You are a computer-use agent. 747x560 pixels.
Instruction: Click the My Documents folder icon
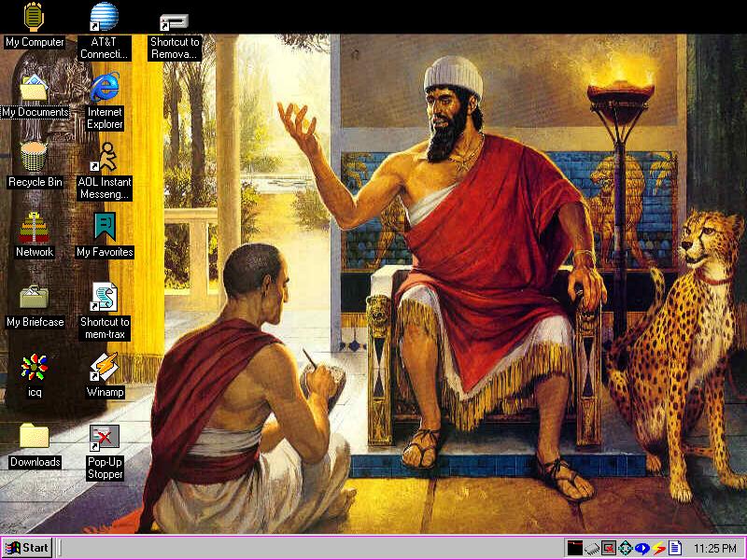[x=34, y=87]
